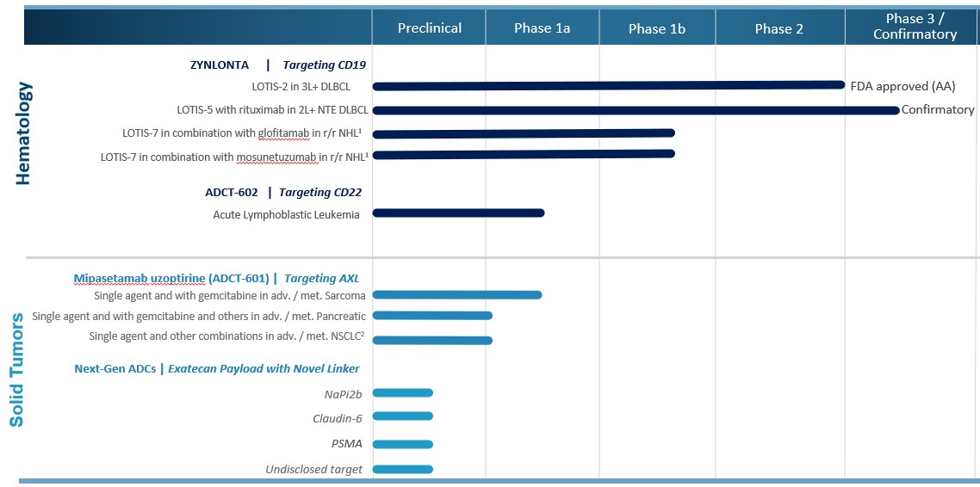Click the Preclinical column header

429,28
